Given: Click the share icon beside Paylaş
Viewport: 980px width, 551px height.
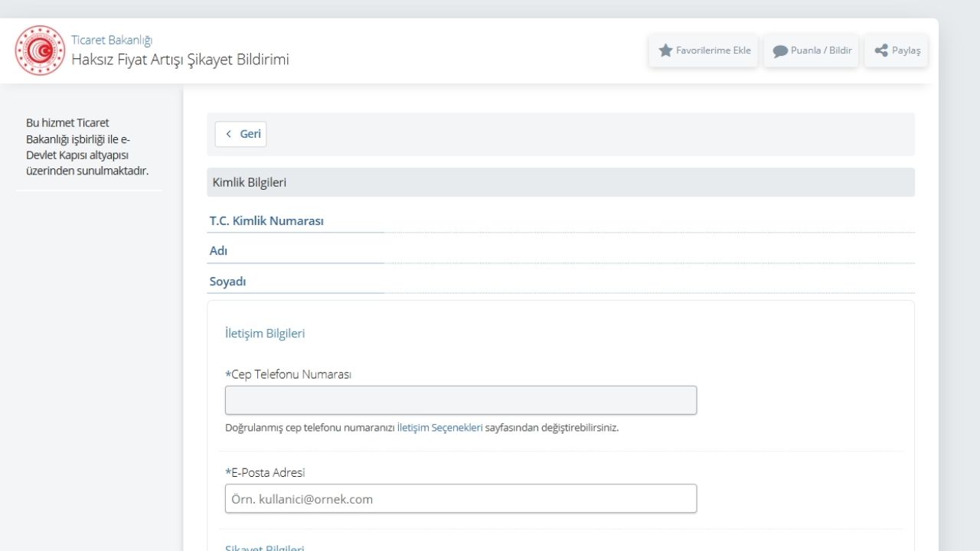Looking at the screenshot, I should click(881, 51).
